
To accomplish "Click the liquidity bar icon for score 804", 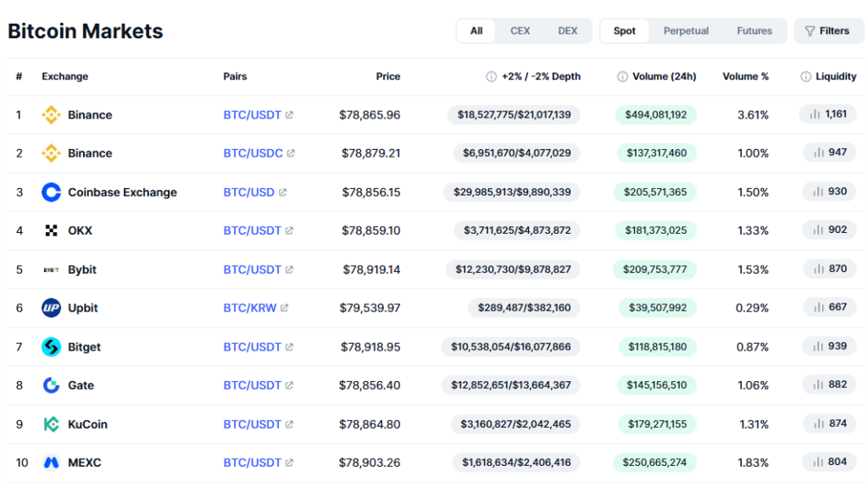I will point(818,462).
